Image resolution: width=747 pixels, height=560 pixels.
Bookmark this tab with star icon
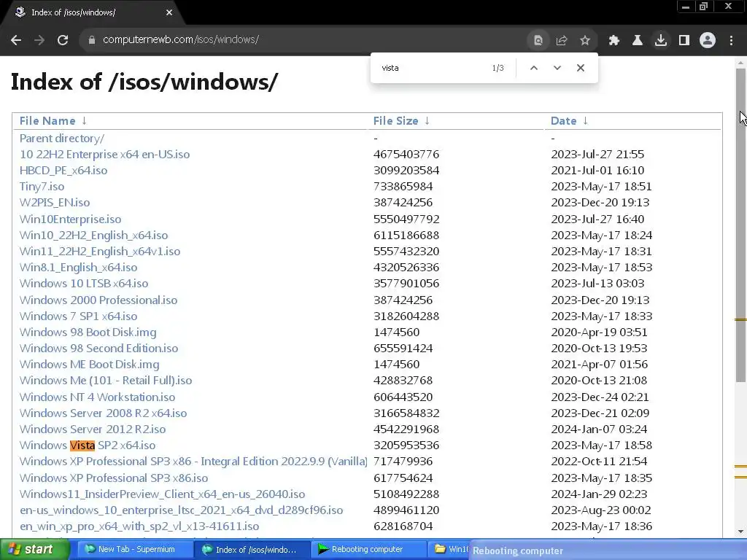(585, 41)
